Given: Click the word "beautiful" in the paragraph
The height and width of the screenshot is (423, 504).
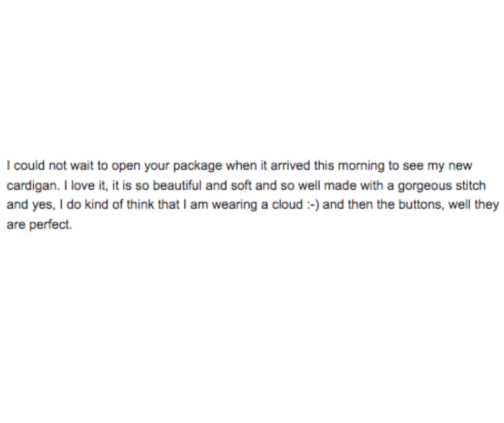Looking at the screenshot, I should [177, 185].
